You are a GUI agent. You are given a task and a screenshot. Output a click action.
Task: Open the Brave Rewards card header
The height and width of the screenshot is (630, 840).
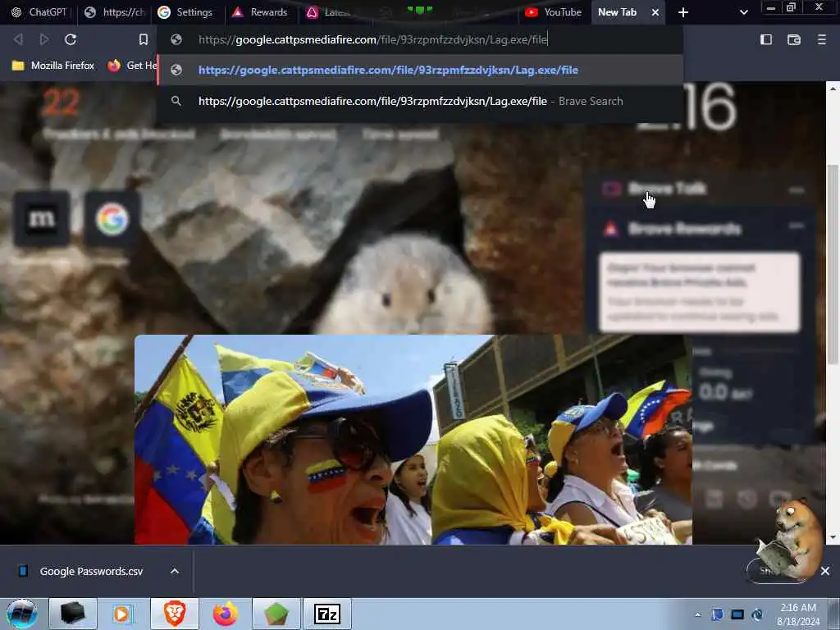[684, 230]
